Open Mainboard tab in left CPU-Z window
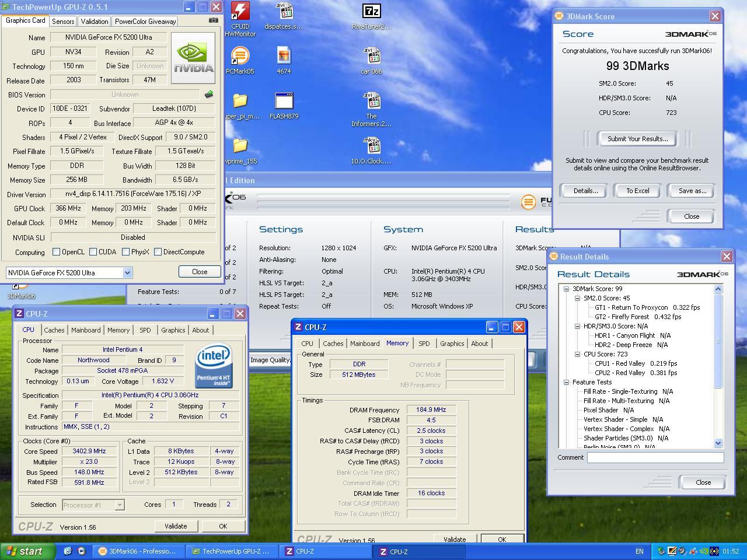 point(86,330)
